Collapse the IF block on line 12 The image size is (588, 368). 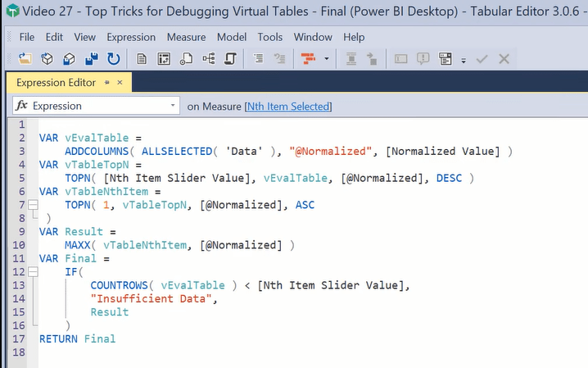click(x=33, y=271)
